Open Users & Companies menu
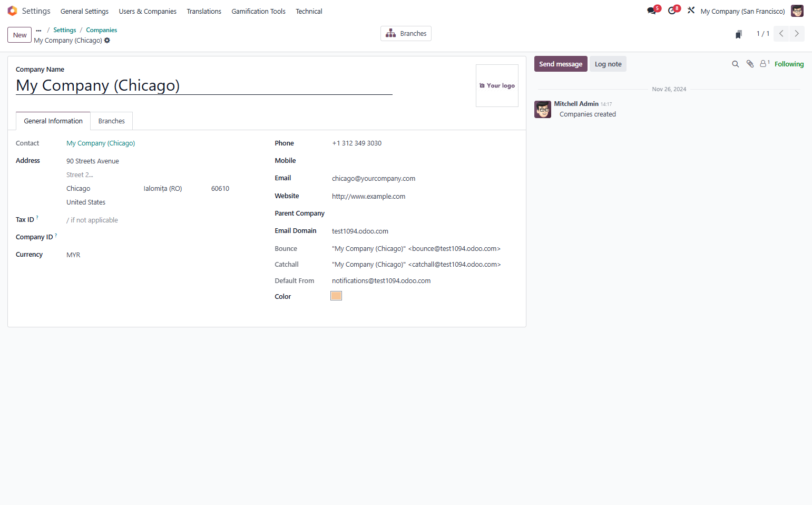812x505 pixels. [148, 11]
